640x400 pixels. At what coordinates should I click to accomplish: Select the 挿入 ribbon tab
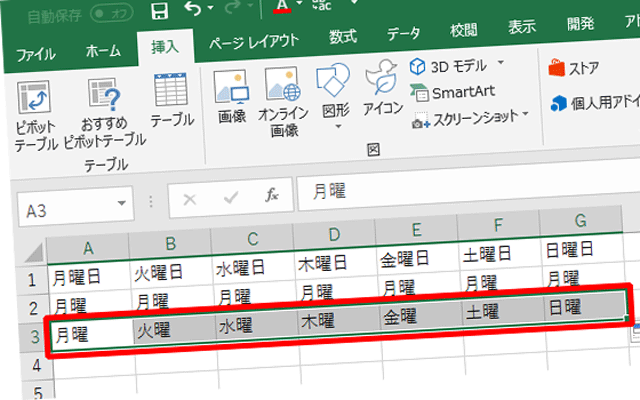pos(165,47)
